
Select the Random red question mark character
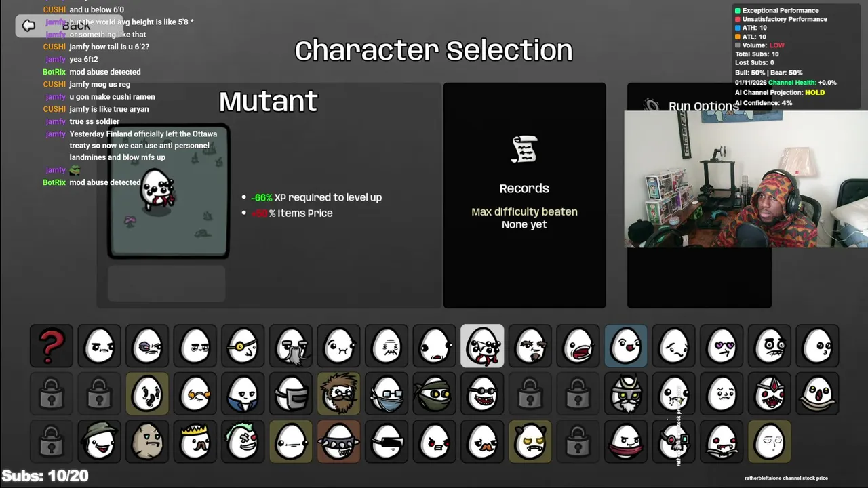tap(52, 346)
